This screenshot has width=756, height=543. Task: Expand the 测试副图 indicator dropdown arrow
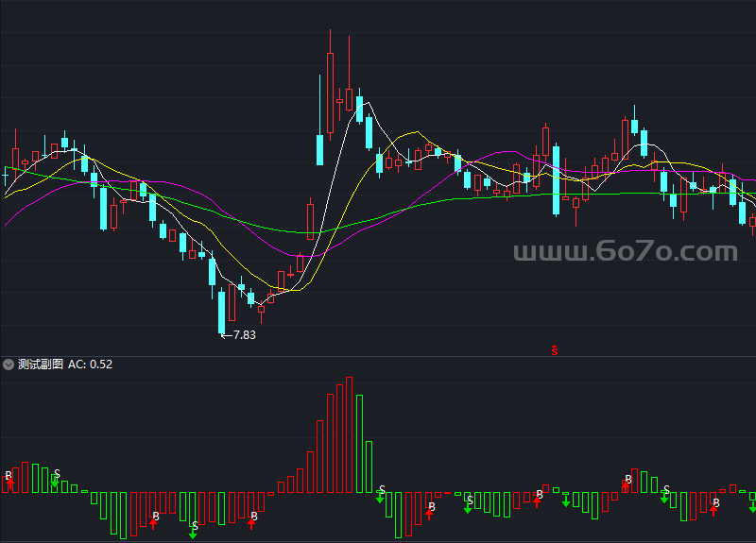tap(9, 365)
